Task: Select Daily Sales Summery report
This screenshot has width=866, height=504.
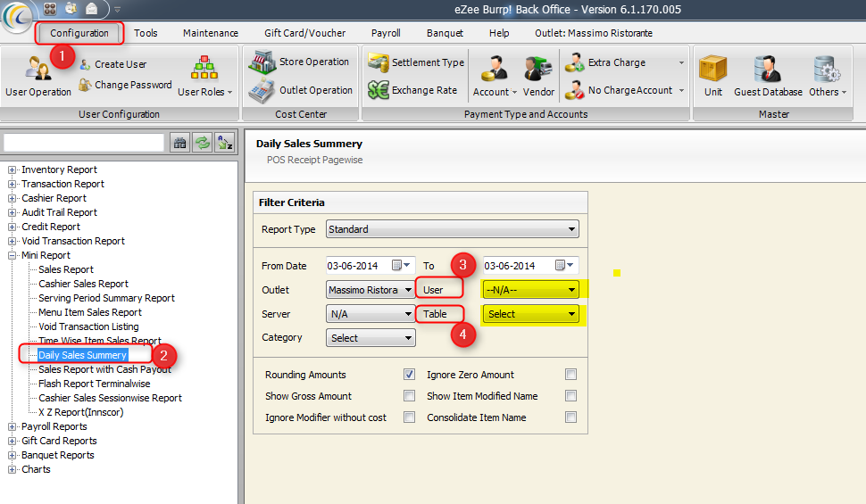Action: tap(83, 355)
